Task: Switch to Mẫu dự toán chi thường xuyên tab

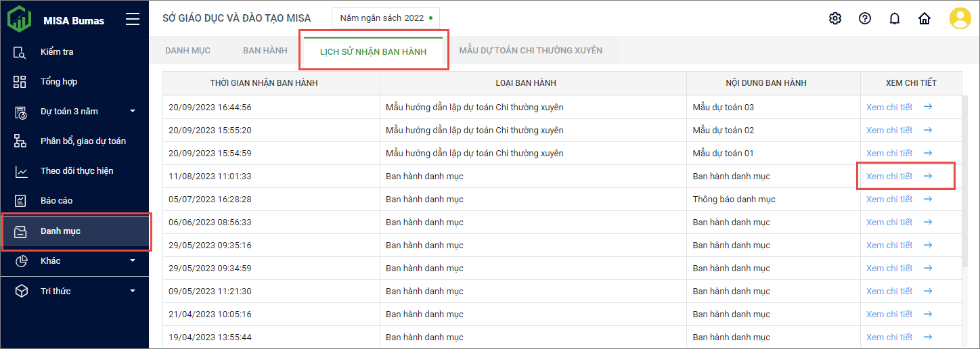Action: [x=531, y=51]
